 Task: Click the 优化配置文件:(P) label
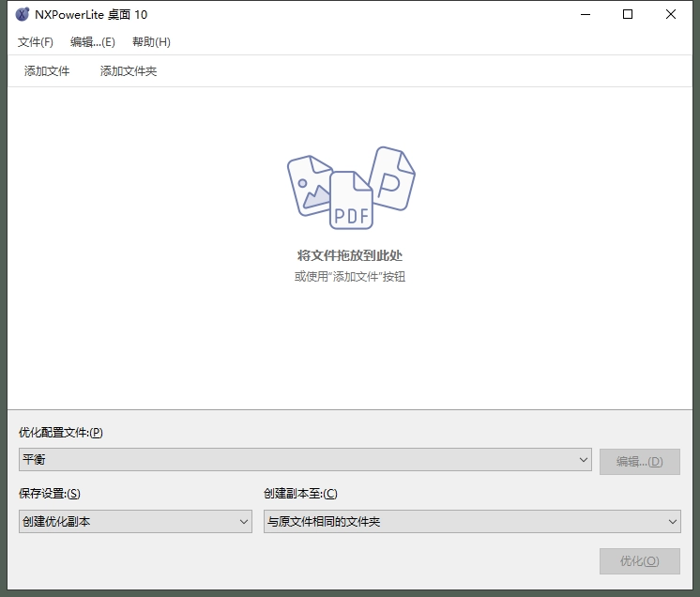pyautogui.click(x=61, y=432)
